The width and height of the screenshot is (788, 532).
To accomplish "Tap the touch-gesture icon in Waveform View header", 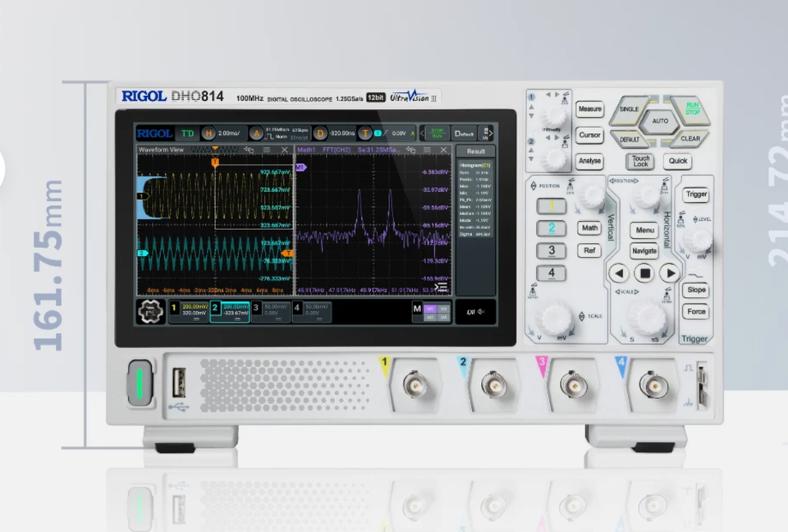I will (249, 150).
